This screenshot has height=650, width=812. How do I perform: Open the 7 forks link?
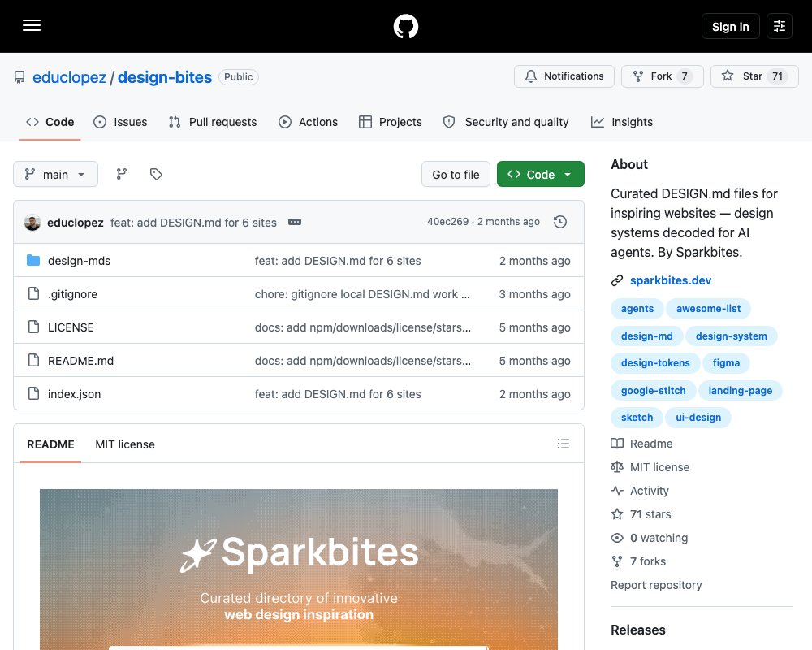(638, 561)
